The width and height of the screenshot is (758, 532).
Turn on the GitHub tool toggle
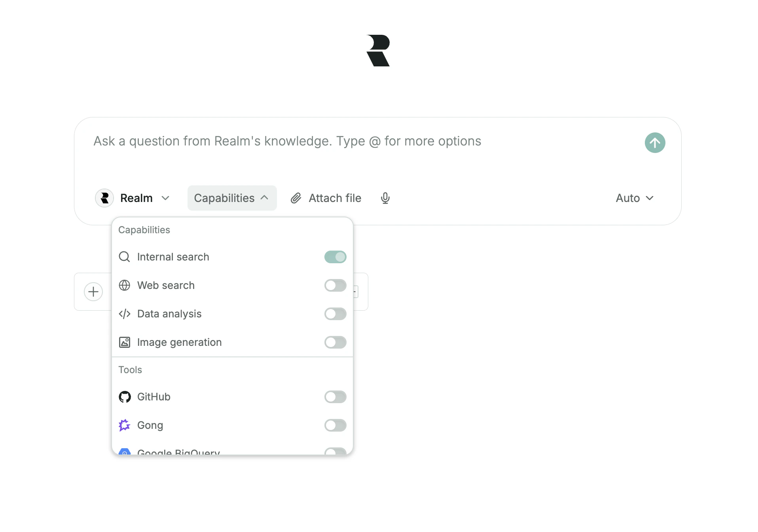(x=335, y=397)
